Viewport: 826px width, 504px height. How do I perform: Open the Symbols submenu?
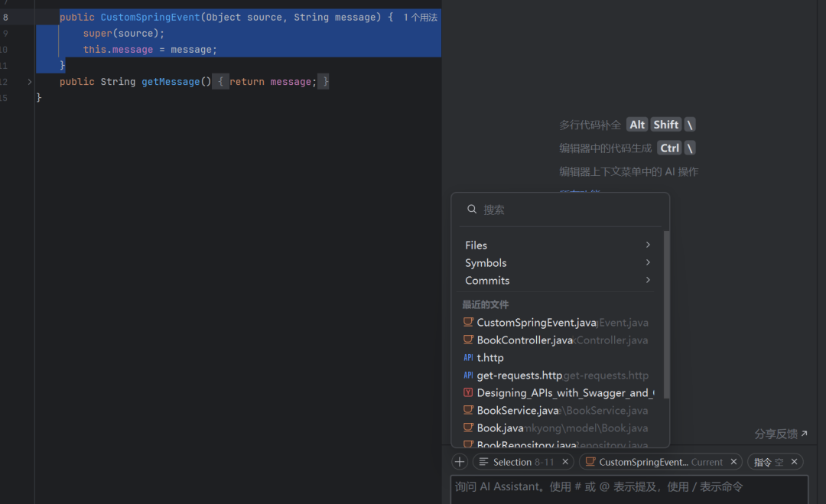click(x=558, y=263)
